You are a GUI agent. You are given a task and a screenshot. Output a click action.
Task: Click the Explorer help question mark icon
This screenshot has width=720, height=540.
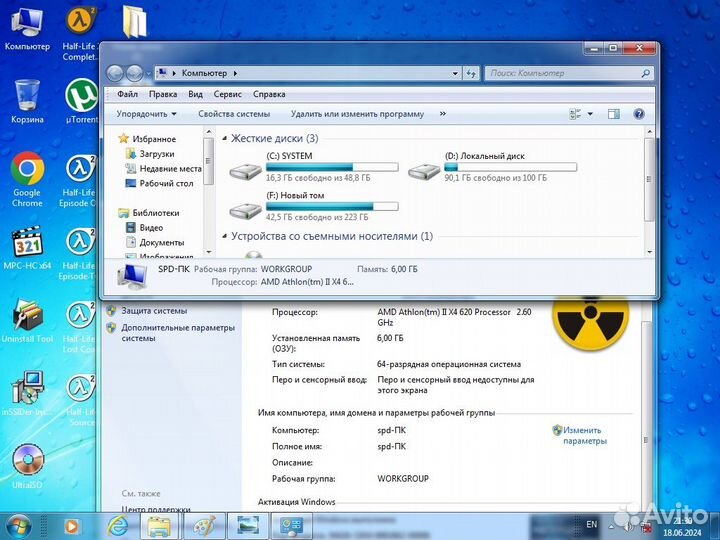[x=639, y=114]
